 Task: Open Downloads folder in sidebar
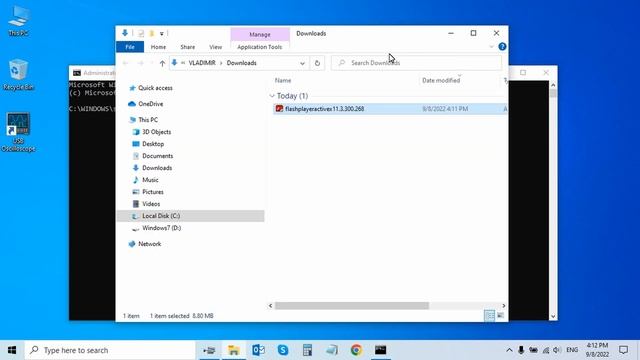click(157, 168)
